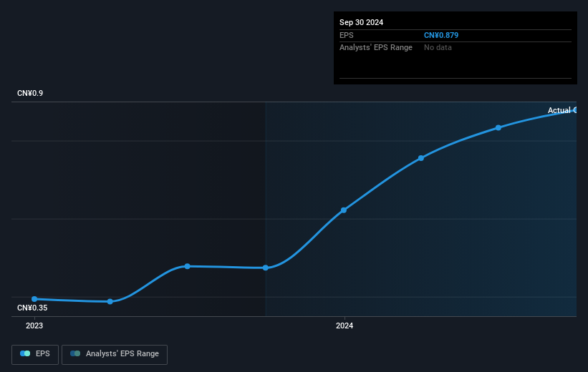588x372 pixels.
Task: Click the CN¥0.879 EPS value in tooltip
Action: pyautogui.click(x=441, y=35)
